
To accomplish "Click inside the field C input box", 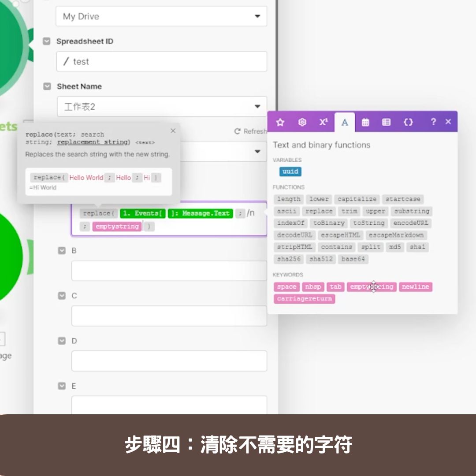I will (x=169, y=316).
